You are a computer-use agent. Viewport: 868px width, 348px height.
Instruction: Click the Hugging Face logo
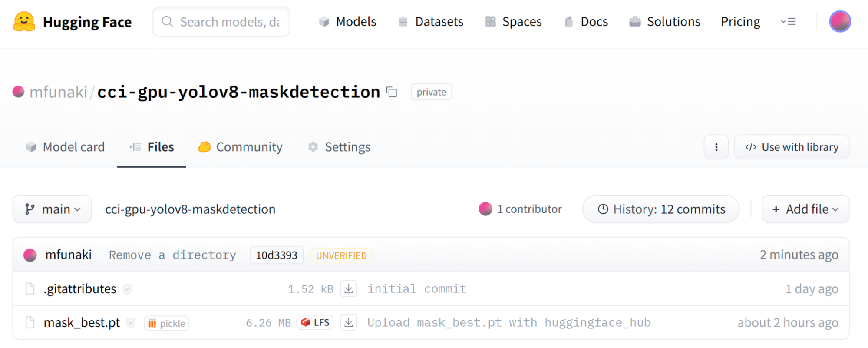tap(72, 22)
